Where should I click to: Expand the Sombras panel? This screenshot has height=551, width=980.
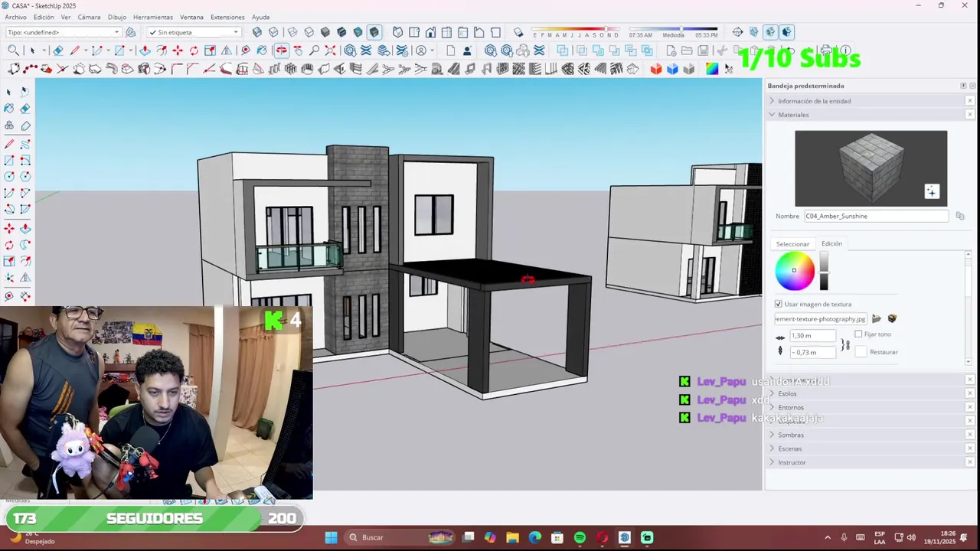pyautogui.click(x=791, y=435)
